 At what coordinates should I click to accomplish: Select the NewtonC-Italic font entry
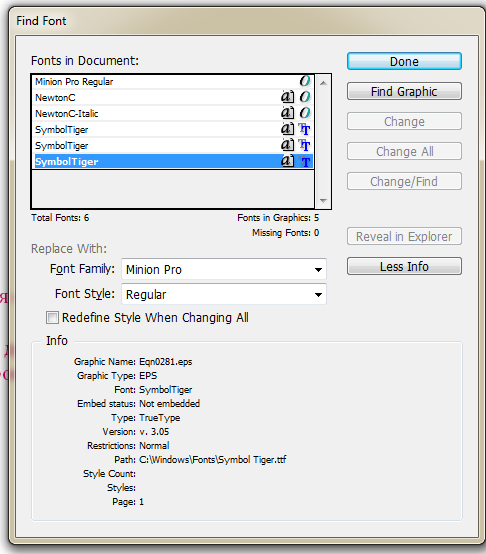click(173, 113)
